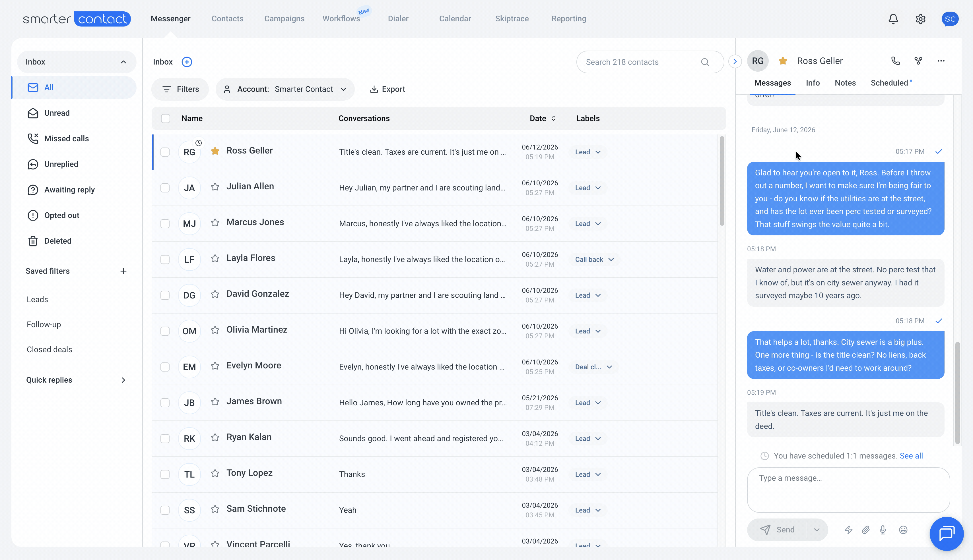Add a new saved filter
Image resolution: width=973 pixels, height=560 pixels.
coord(123,271)
